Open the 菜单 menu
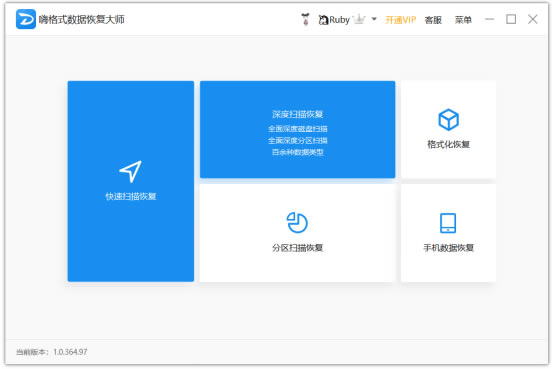 (463, 20)
